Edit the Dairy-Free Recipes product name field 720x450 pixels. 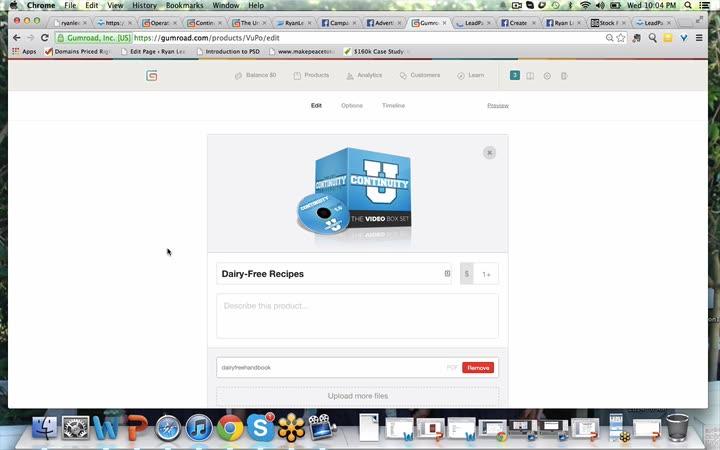(334, 274)
